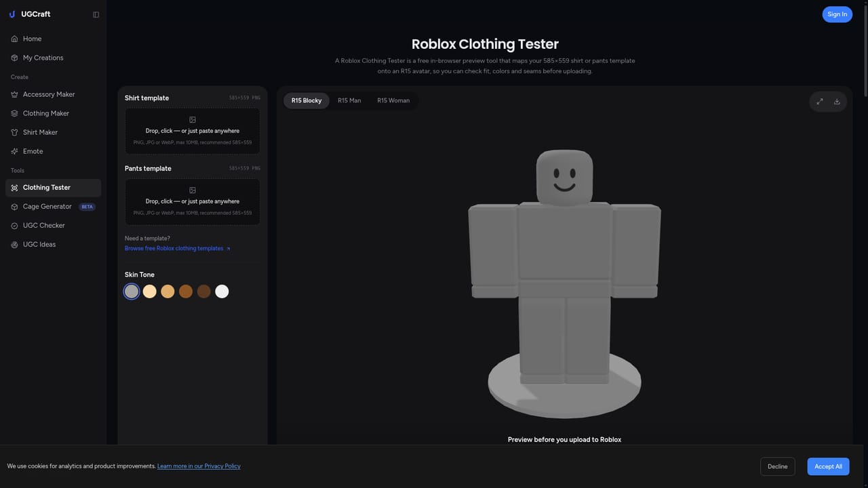Image resolution: width=868 pixels, height=488 pixels.
Task: Click the Emote sparkle icon
Action: coord(14,151)
